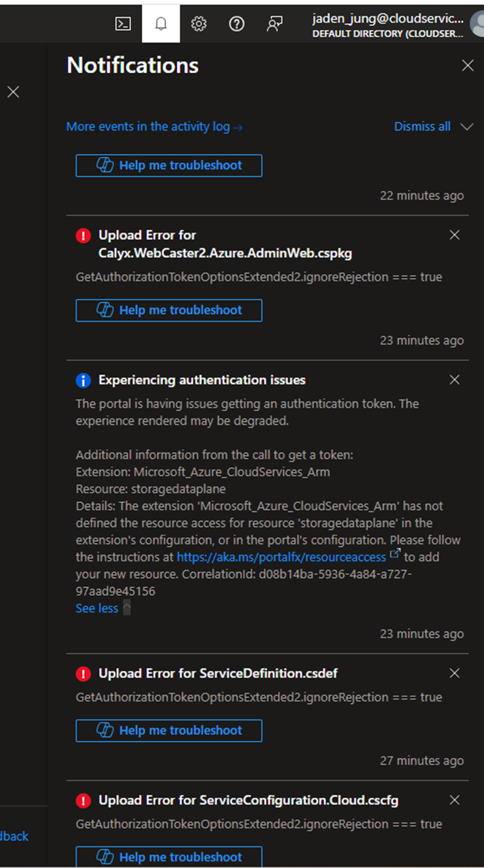
Task: Open portal settings gear icon
Action: click(199, 24)
